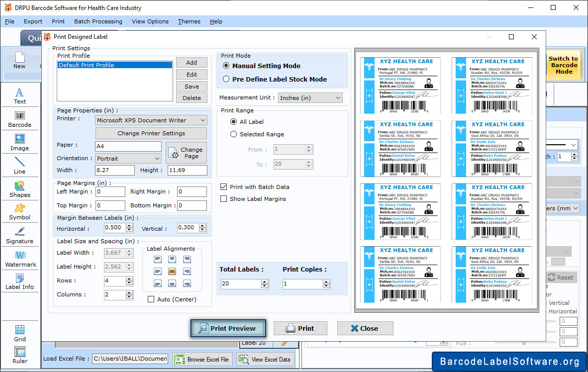Viewport: 588px width, 372px height.
Task: Align label top-right in Label Alignments
Action: [187, 259]
